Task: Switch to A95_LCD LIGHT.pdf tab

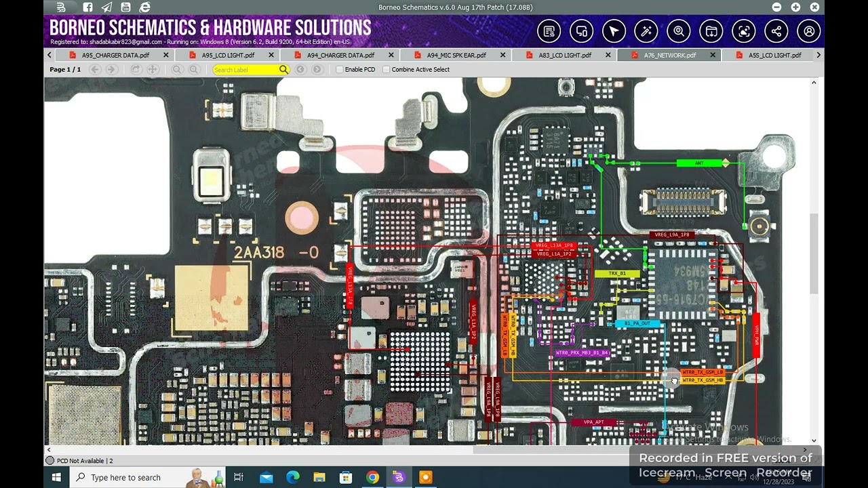Action: [x=227, y=55]
